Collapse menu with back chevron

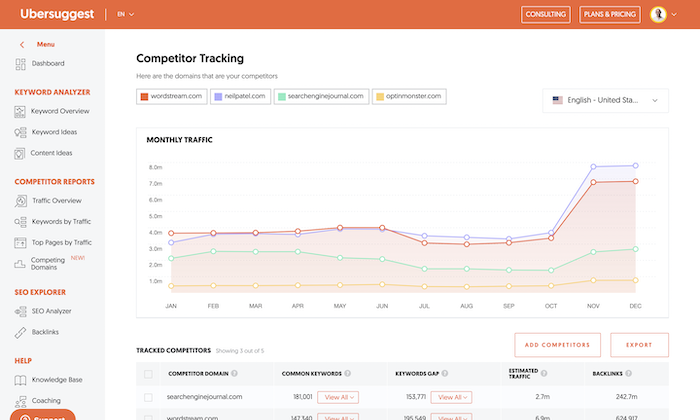pos(22,45)
